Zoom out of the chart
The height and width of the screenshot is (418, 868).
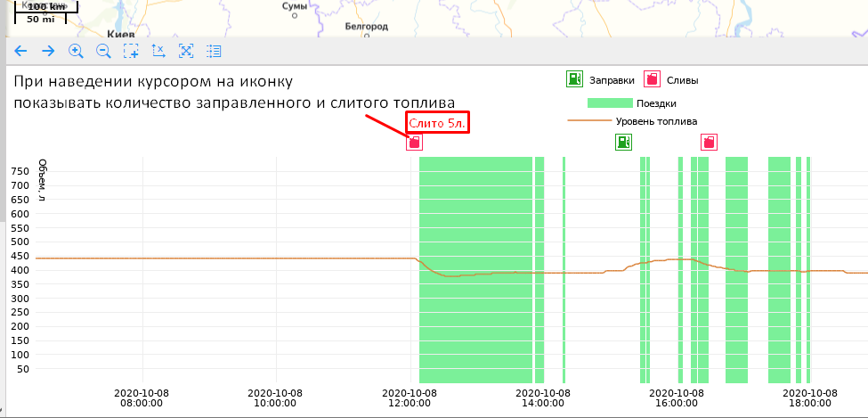coord(103,52)
